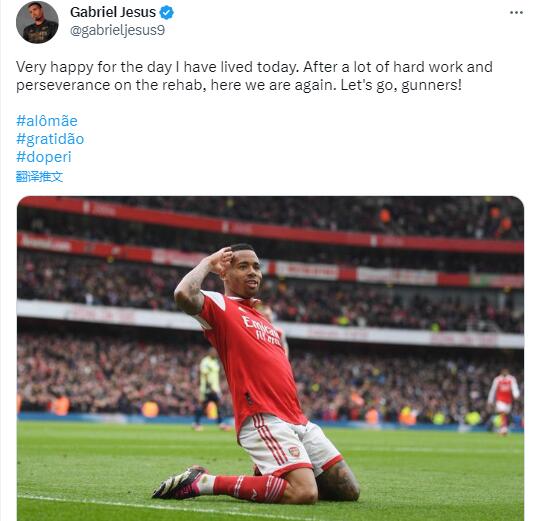This screenshot has width=536, height=521.
Task: Click the text 'Let's go, gunners!'
Action: pos(401,85)
